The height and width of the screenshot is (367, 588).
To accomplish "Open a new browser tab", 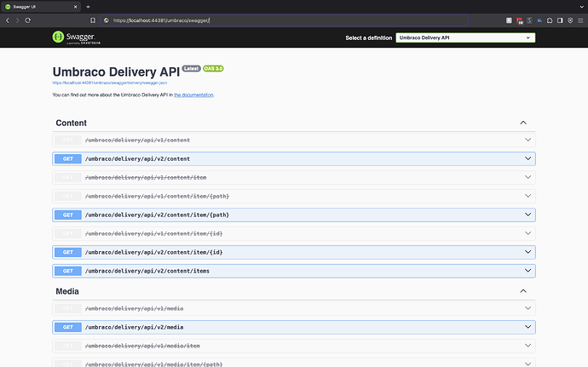I will coord(88,7).
